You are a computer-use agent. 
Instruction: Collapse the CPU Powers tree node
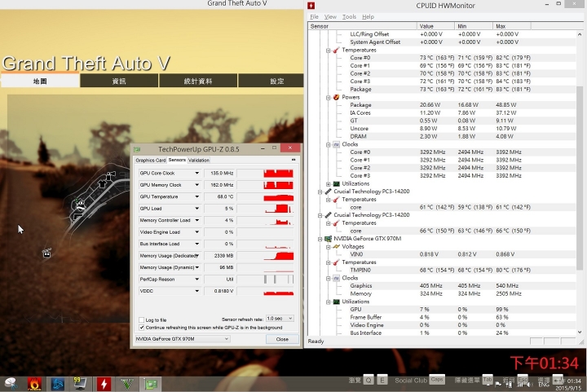click(329, 98)
